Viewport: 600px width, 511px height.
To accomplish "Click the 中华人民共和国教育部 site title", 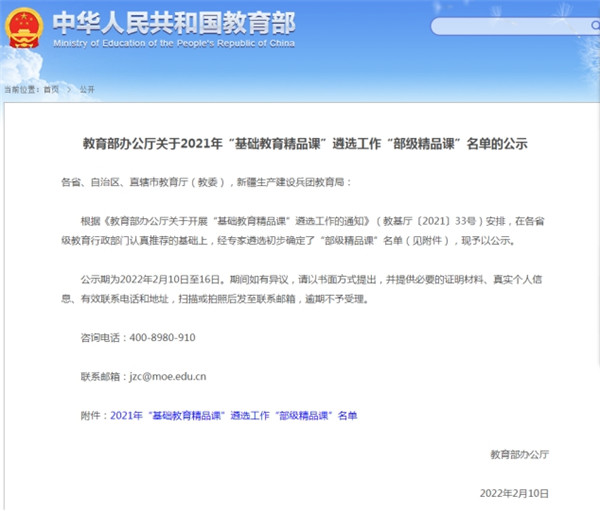I will point(174,23).
